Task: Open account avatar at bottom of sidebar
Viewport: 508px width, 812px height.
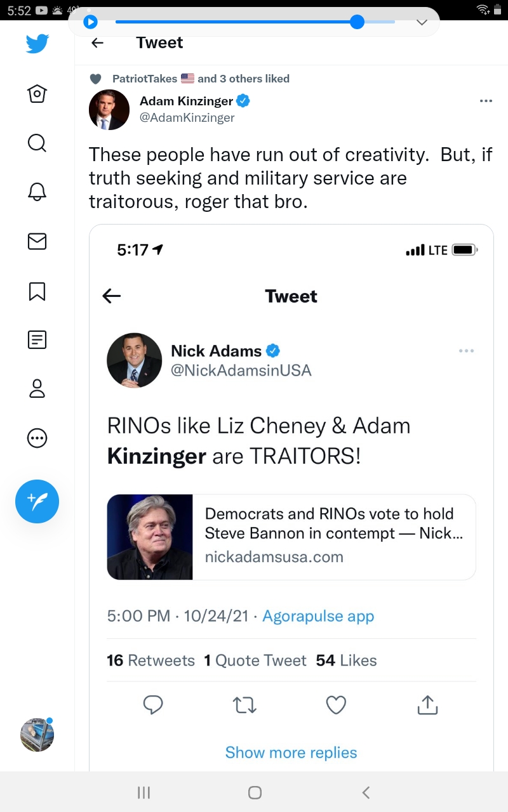Action: (x=37, y=735)
